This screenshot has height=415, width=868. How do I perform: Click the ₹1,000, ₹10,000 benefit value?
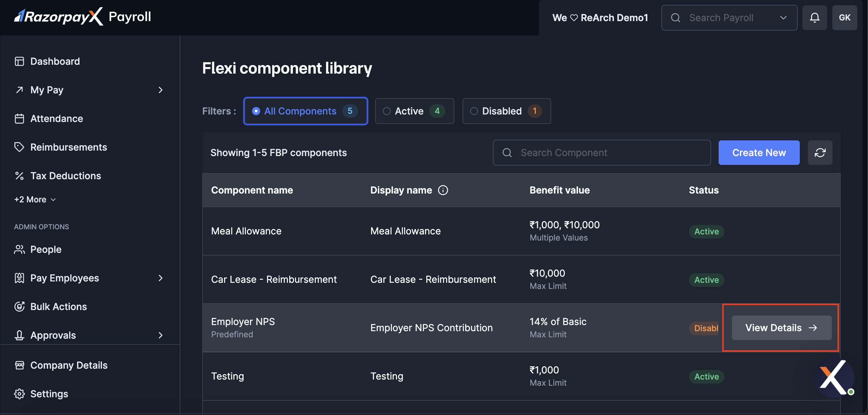coord(564,225)
